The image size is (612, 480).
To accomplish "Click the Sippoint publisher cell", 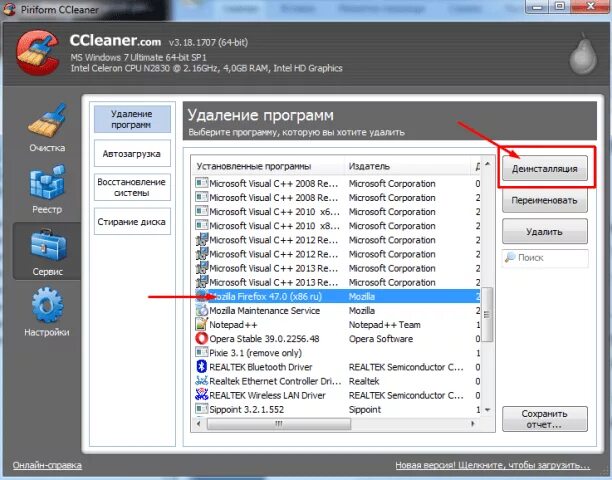I will pyautogui.click(x=365, y=409).
